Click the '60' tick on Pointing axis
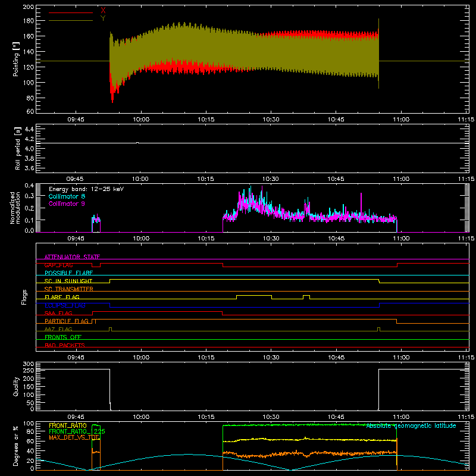Image resolution: width=476 pixels, height=476 pixels. (x=30, y=111)
